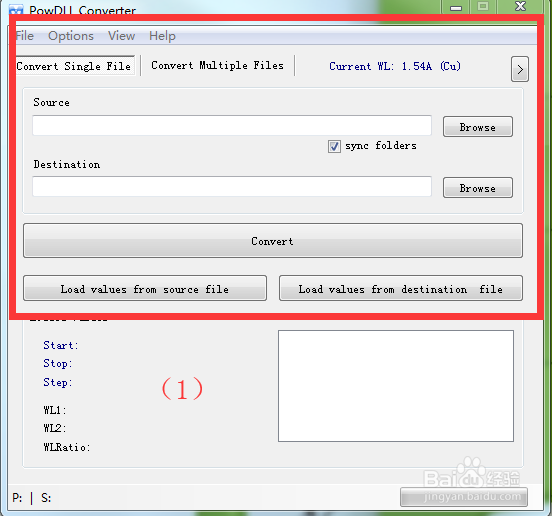Screen dimensions: 552x516
Task: Click the Current WL: 1.54A (Cu) label
Action: point(395,67)
